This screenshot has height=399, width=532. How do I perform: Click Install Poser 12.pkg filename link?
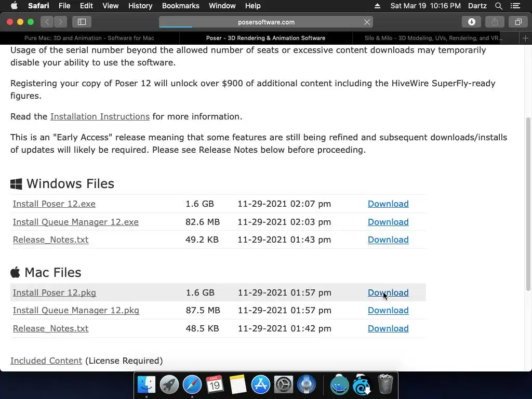tap(54, 292)
